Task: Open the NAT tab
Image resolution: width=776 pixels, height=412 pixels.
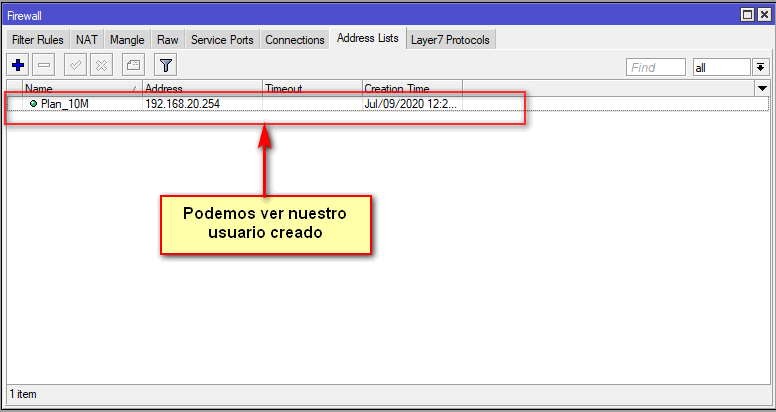Action: [87, 39]
